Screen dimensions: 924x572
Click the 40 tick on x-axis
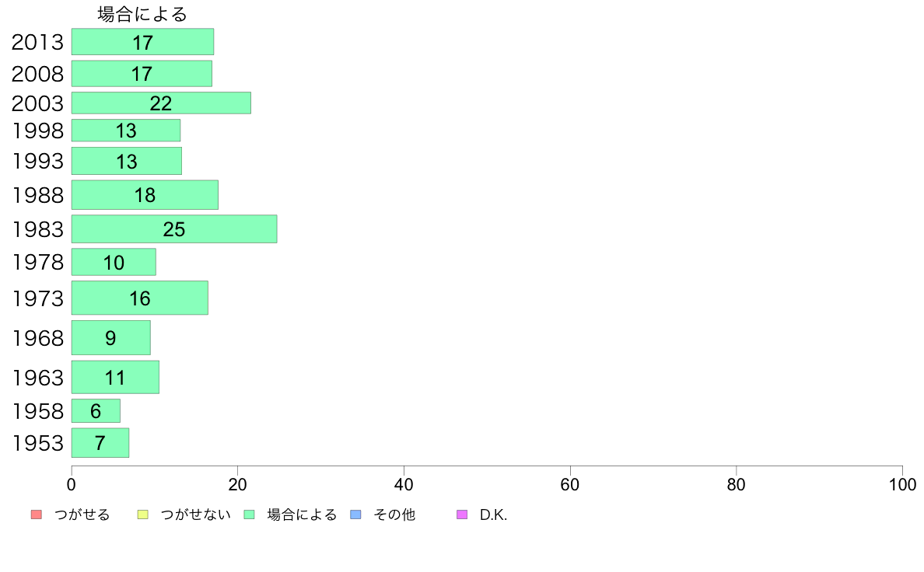click(x=404, y=485)
